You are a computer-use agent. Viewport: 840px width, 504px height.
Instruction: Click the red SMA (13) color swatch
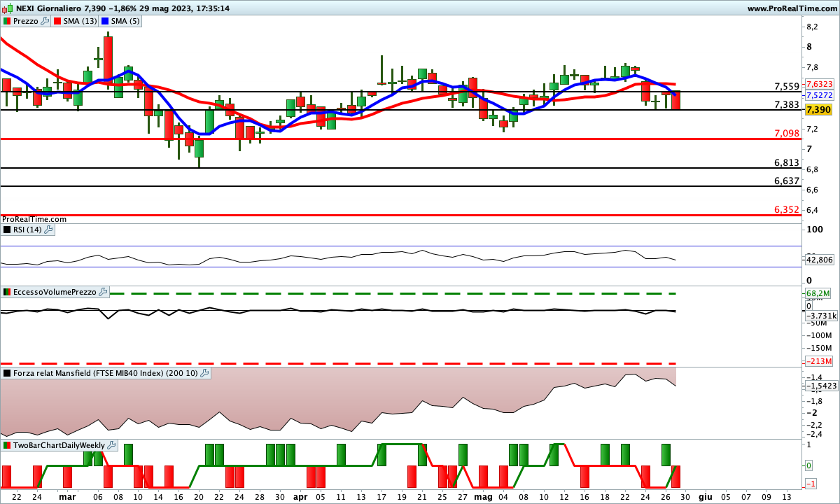[57, 21]
